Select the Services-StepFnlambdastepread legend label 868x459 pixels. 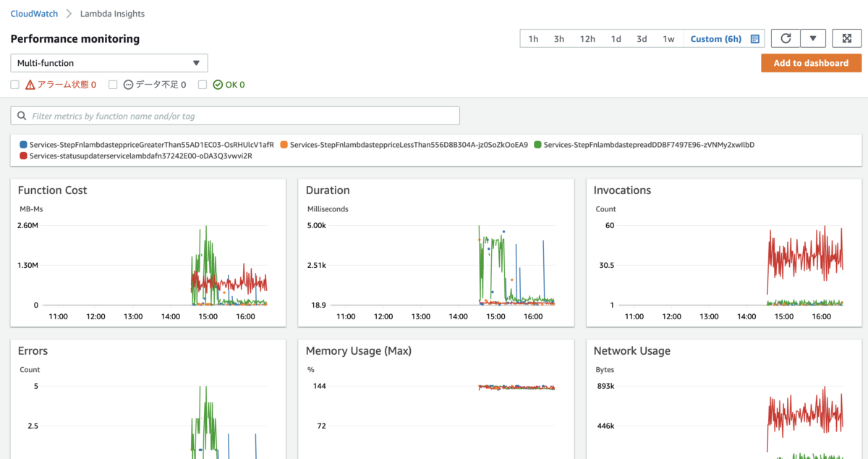pos(649,145)
